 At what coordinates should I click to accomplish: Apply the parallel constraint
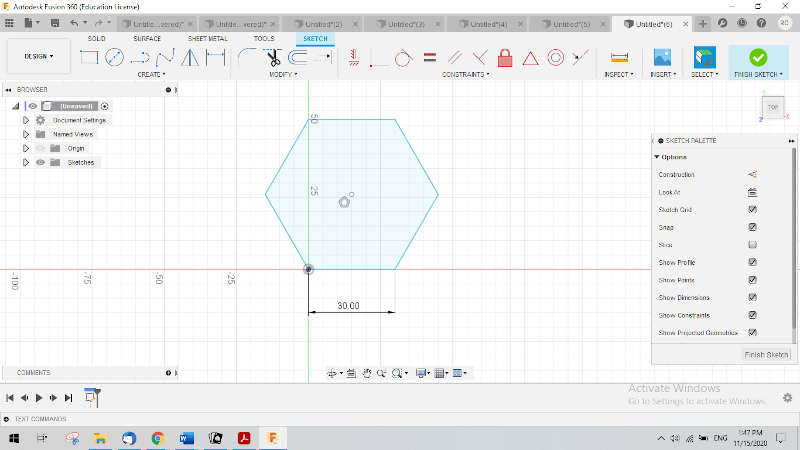pyautogui.click(x=455, y=57)
